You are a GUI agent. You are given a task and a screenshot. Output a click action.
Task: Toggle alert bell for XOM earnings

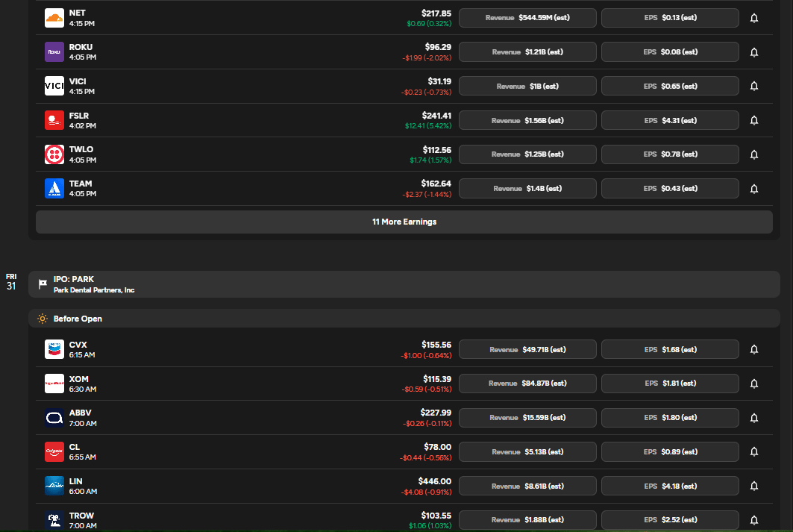click(x=754, y=384)
